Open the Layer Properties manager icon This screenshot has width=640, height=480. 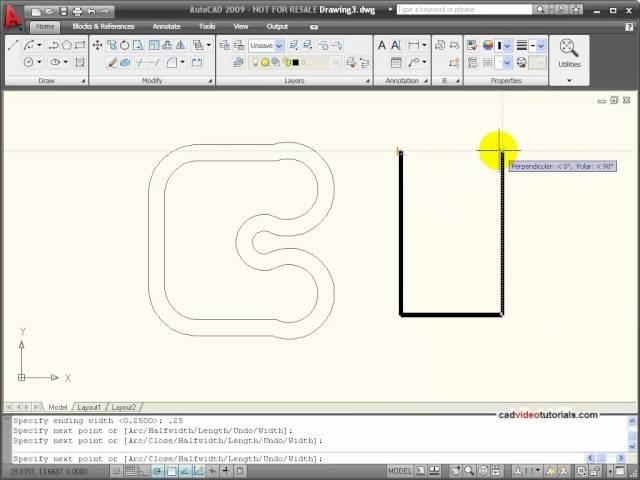click(x=224, y=45)
